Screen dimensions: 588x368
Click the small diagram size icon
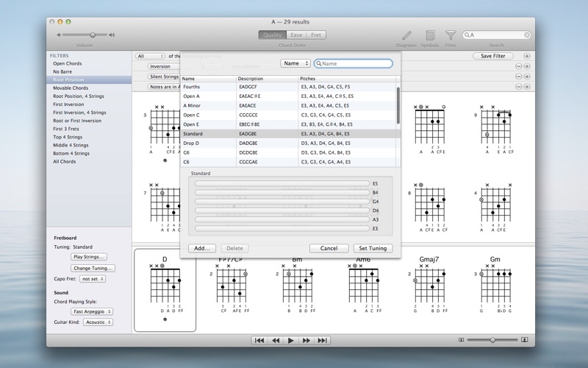(461, 340)
